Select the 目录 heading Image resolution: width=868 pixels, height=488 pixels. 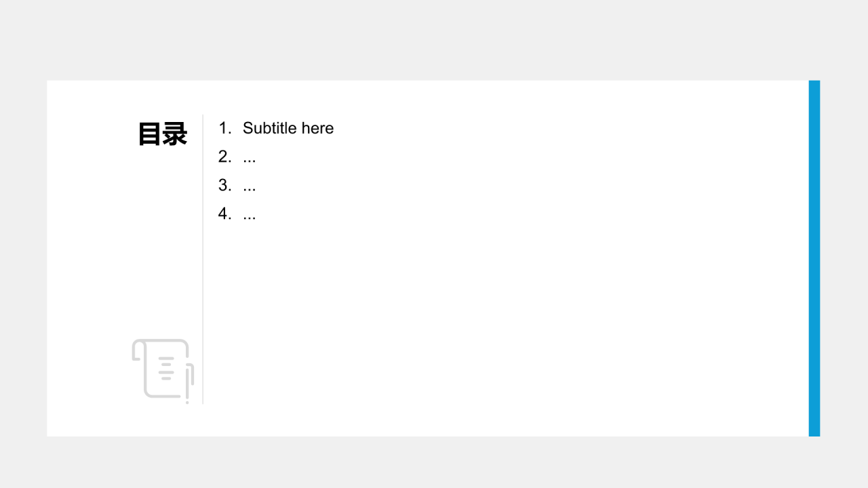(x=163, y=134)
